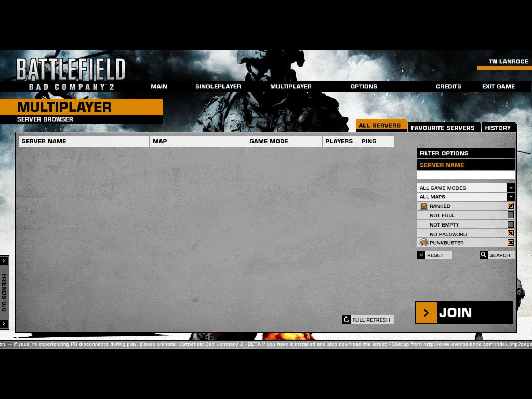Open the Multiplayer menu
This screenshot has height=399, width=532.
291,87
